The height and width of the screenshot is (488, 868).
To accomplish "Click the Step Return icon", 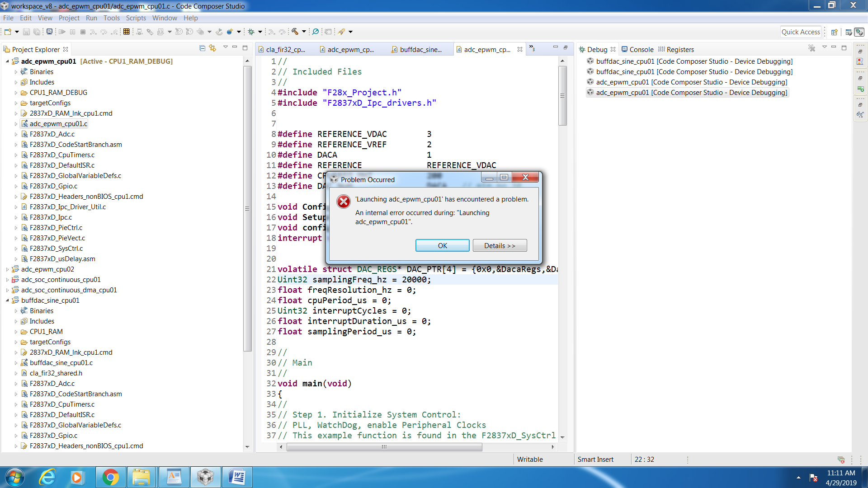I will 115,32.
